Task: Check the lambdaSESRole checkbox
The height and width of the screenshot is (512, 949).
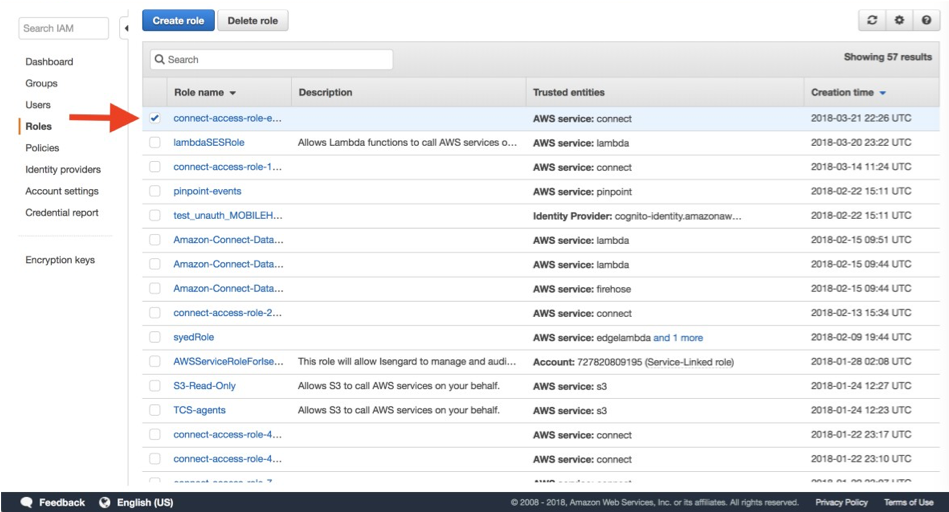Action: [x=155, y=142]
